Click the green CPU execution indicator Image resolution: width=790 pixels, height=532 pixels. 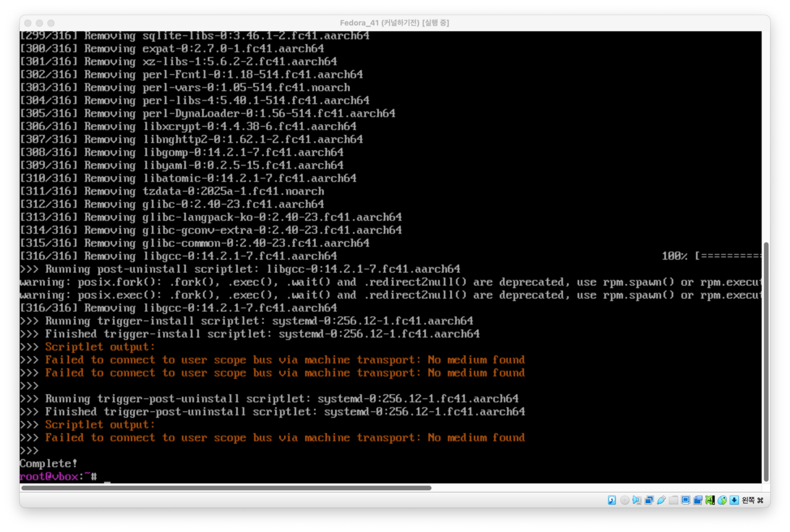tap(710, 500)
